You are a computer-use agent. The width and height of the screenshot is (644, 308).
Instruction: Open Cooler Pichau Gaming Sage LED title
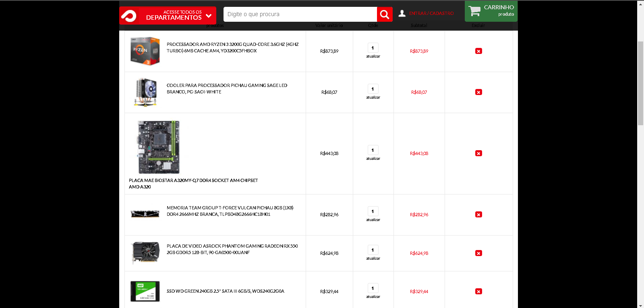pos(227,89)
